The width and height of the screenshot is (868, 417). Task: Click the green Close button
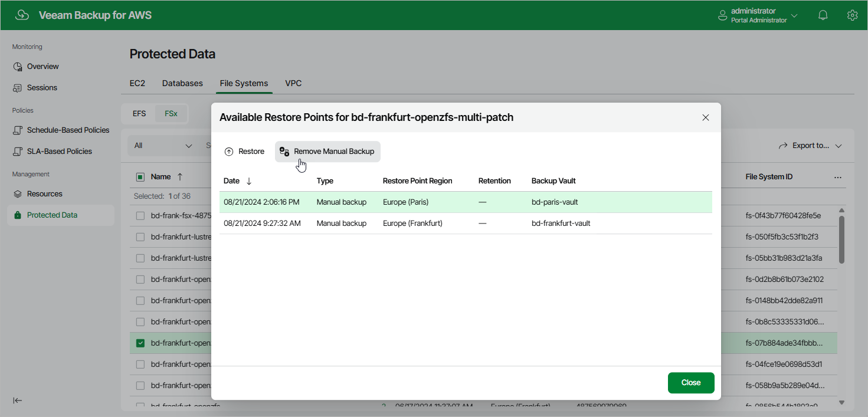tap(691, 383)
